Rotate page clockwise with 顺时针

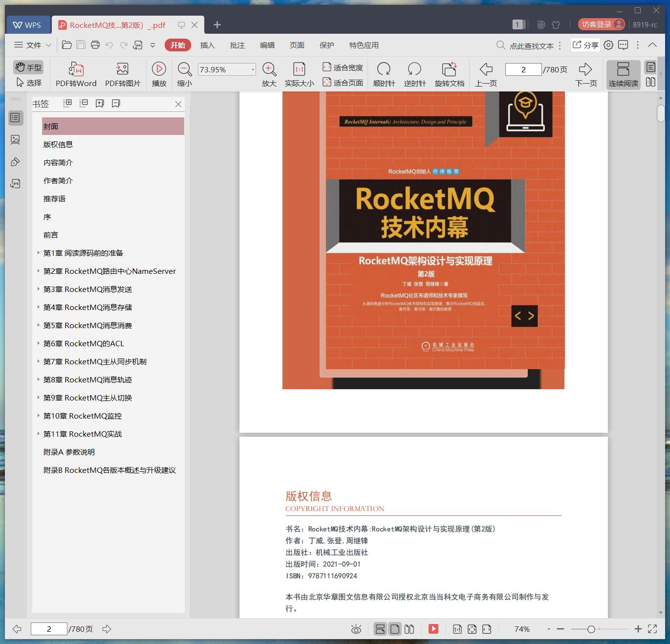[384, 74]
